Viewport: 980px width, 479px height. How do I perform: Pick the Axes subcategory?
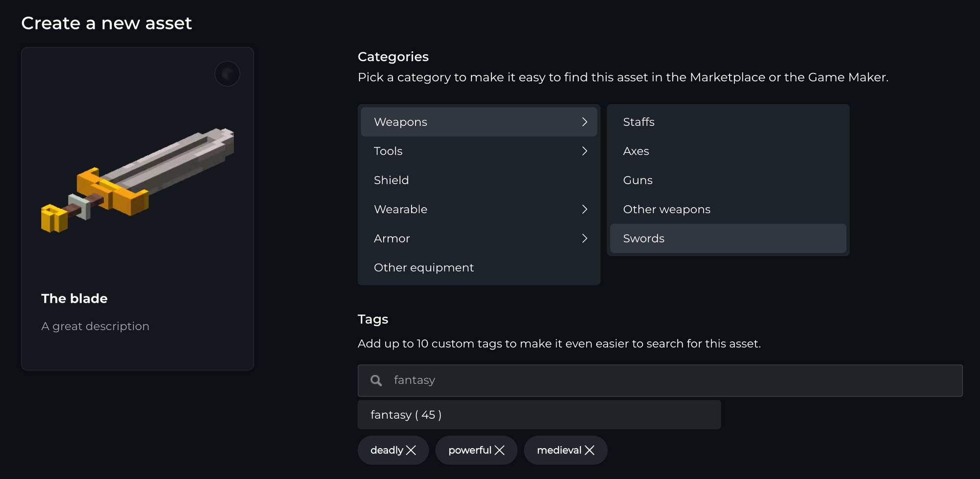pyautogui.click(x=636, y=151)
